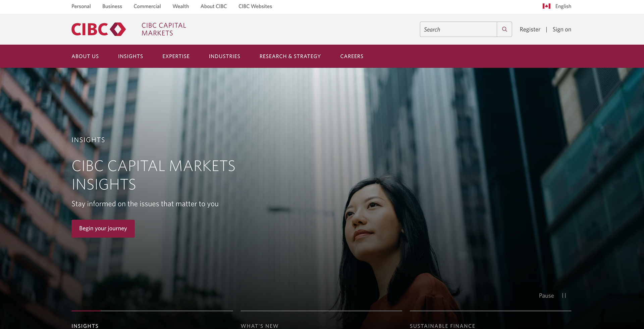This screenshot has height=329, width=644.
Task: Expand the Expertise menu
Action: (x=176, y=56)
